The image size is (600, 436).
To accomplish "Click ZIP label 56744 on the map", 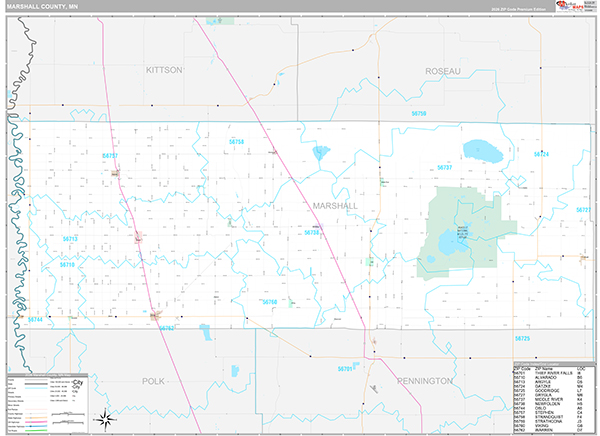I will click(35, 319).
